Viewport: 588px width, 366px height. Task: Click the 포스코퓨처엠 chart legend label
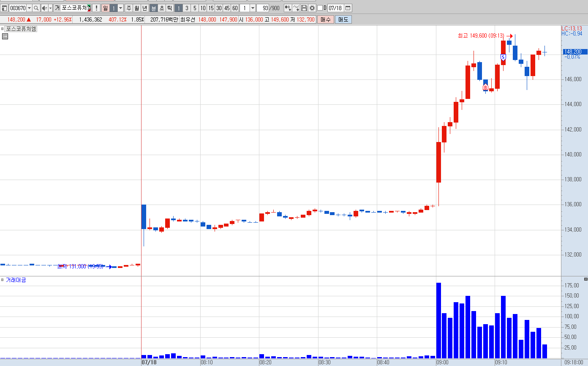coord(21,29)
